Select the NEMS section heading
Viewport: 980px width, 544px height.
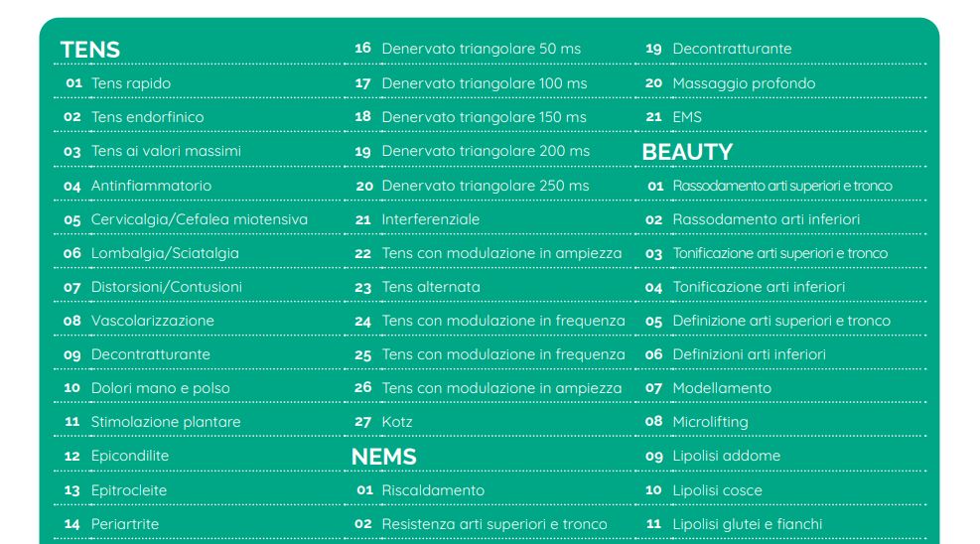click(x=383, y=458)
